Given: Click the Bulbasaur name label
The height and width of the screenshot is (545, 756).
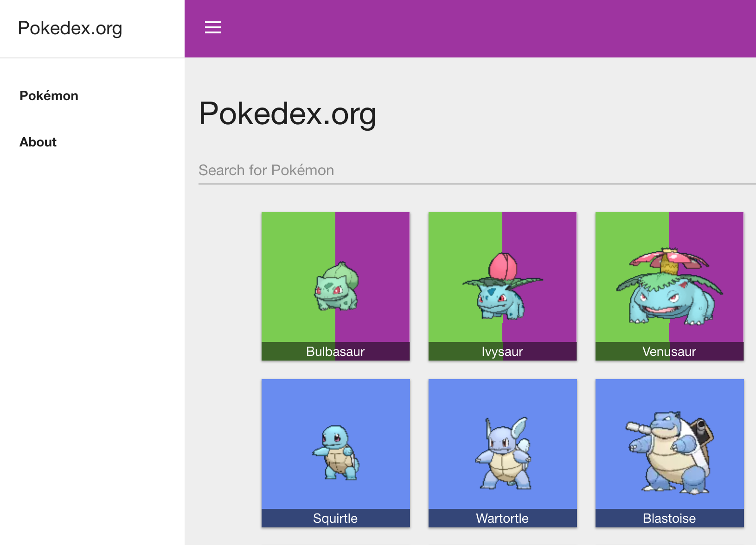Looking at the screenshot, I should click(x=335, y=351).
